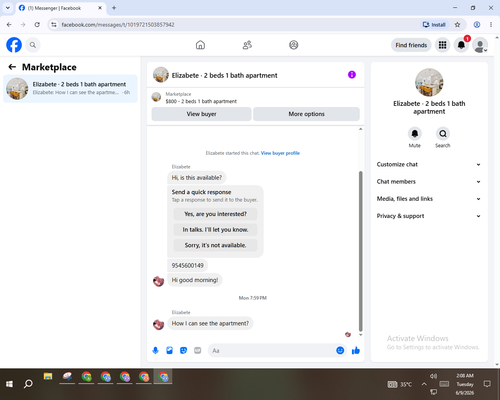Open the notifications bell icon

pyautogui.click(x=461, y=45)
